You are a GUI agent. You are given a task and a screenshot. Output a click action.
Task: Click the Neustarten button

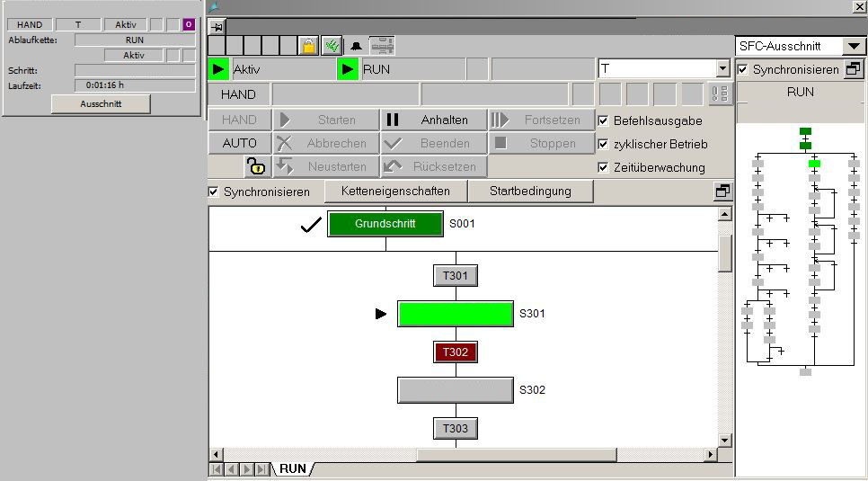click(x=326, y=166)
